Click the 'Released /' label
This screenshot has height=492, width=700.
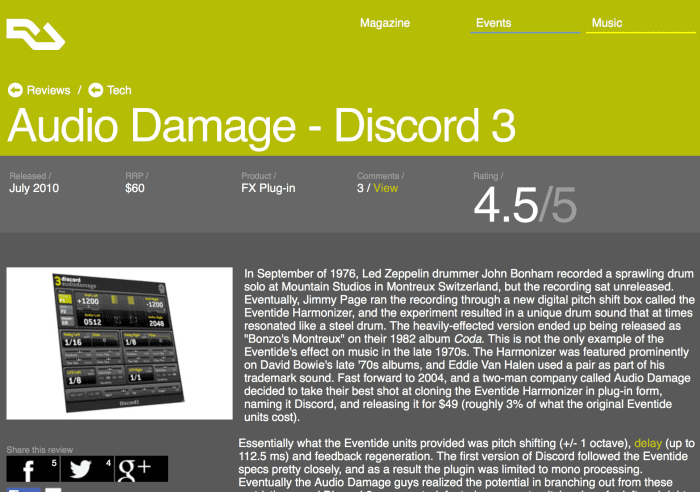click(30, 176)
